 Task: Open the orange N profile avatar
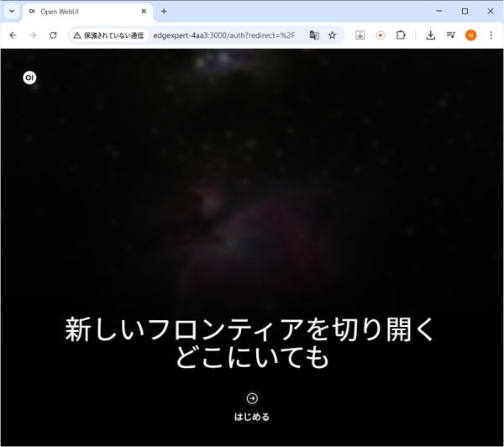click(x=471, y=35)
